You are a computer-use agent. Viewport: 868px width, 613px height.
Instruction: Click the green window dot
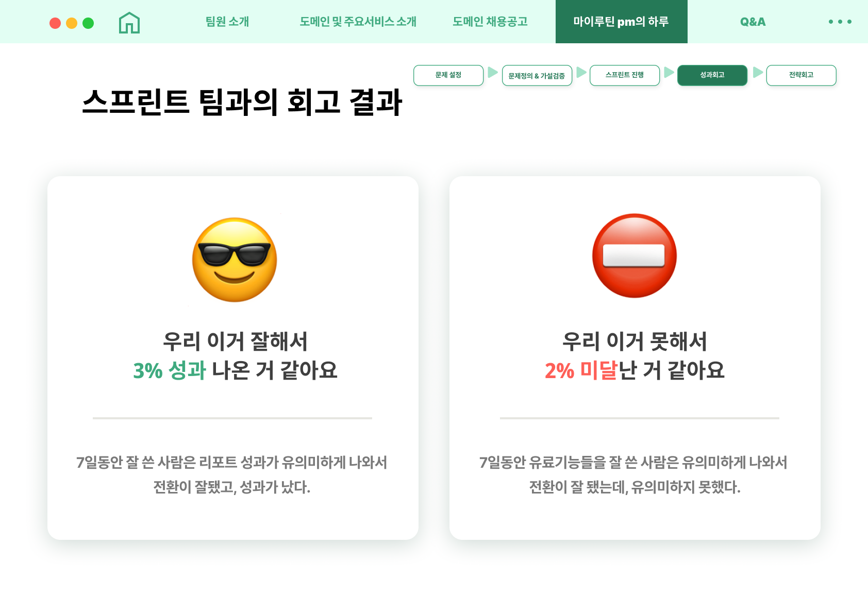point(88,23)
